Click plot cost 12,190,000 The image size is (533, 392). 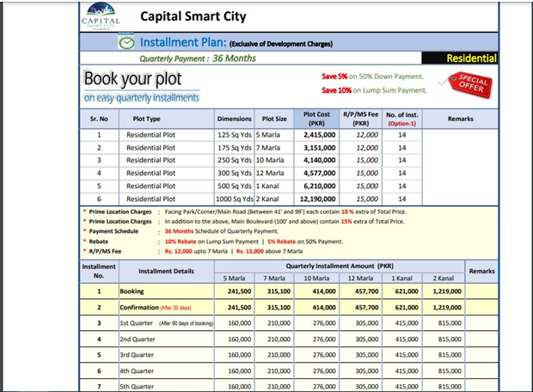[x=317, y=199]
